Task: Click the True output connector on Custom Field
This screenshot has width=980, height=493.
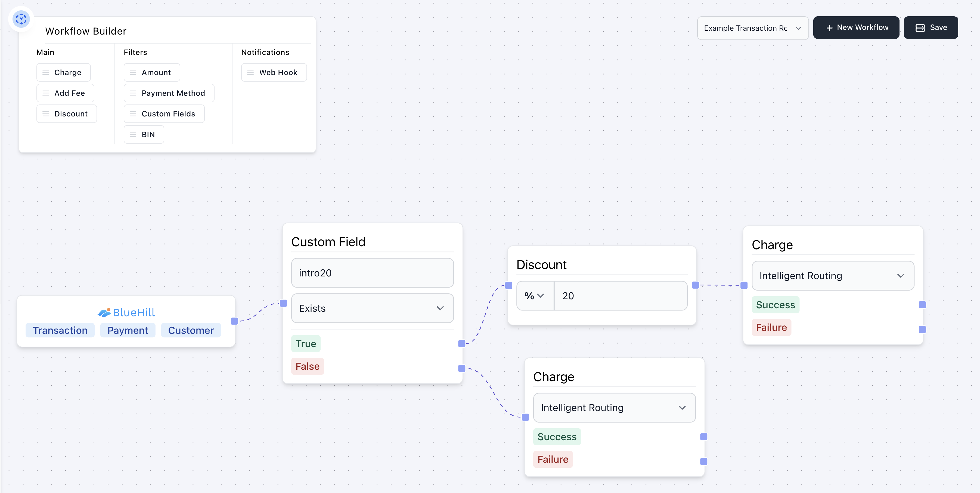Action: tap(462, 344)
